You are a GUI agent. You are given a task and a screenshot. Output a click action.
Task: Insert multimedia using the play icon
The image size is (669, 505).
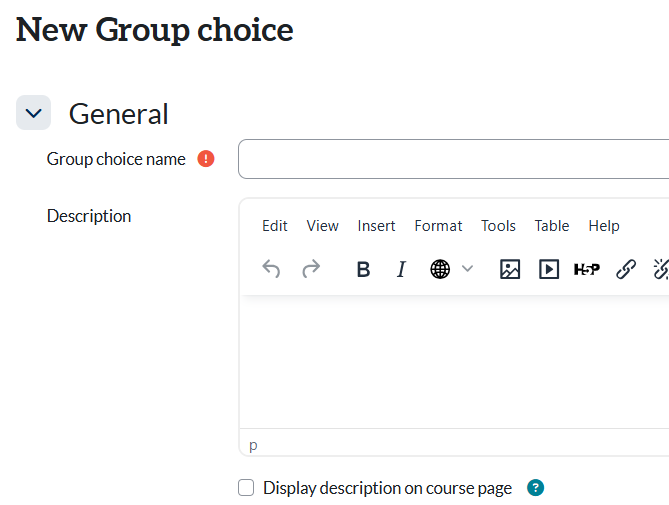tap(549, 269)
